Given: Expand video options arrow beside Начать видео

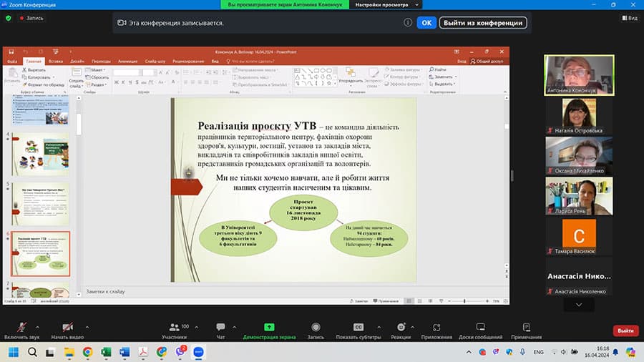Looking at the screenshot, I should 87,326.
